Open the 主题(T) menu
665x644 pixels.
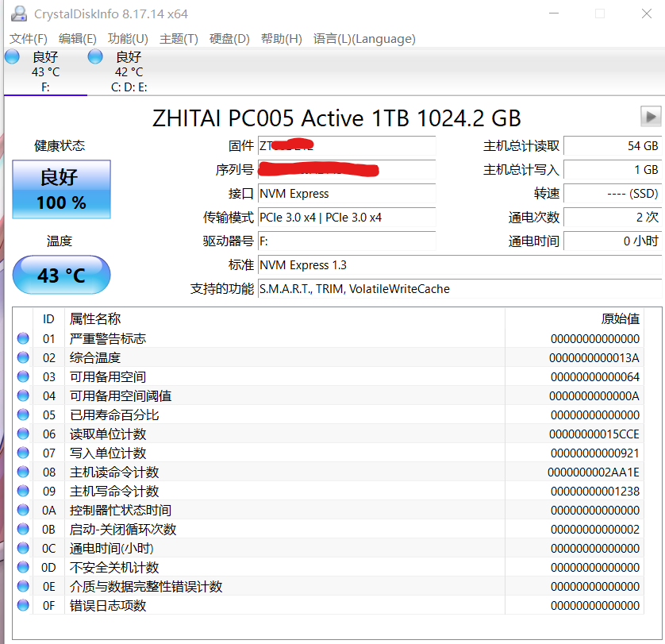click(x=179, y=39)
